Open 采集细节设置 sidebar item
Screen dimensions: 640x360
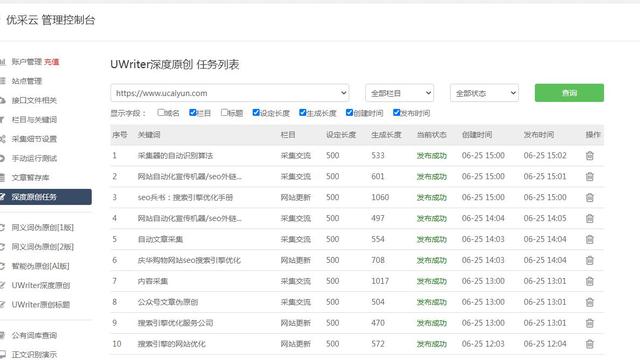(x=34, y=139)
